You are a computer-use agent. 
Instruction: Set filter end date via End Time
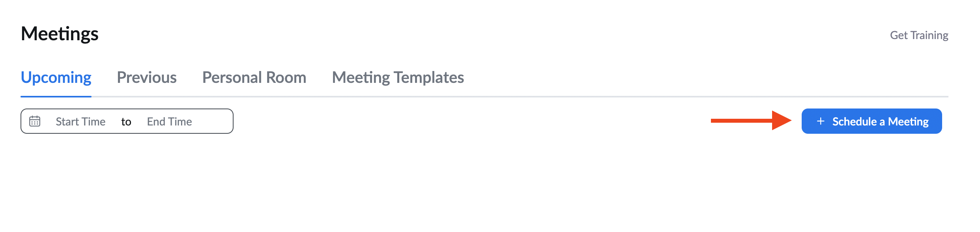[169, 122]
